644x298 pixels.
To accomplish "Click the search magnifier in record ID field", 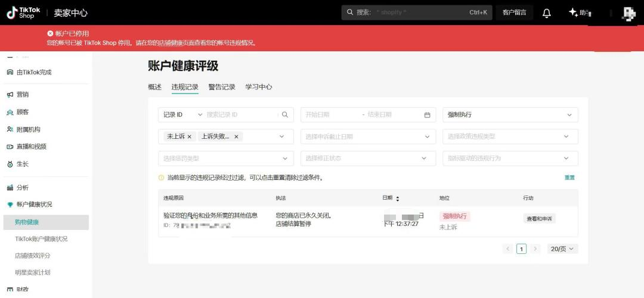I will click(x=285, y=115).
